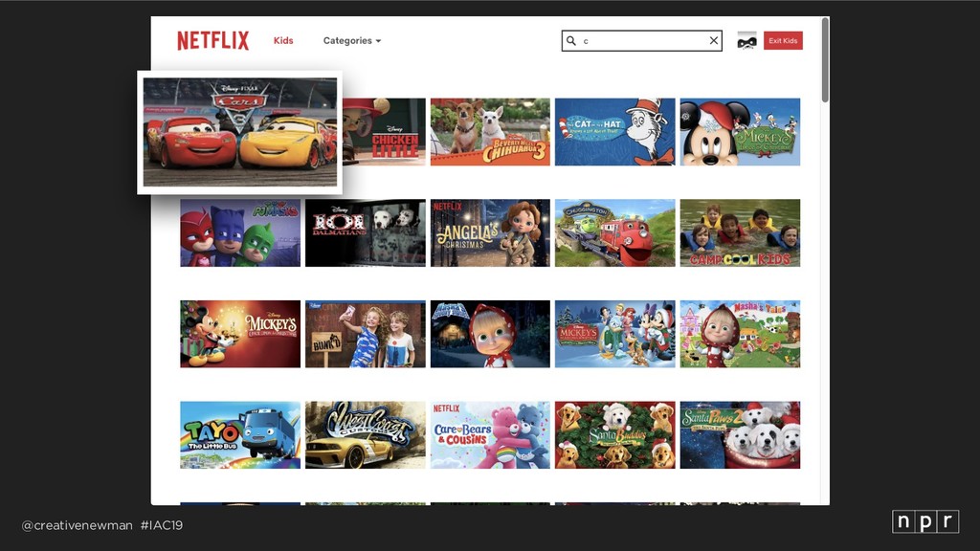Clear the search with the X icon
Image resolution: width=980 pixels, height=551 pixels.
coord(713,40)
